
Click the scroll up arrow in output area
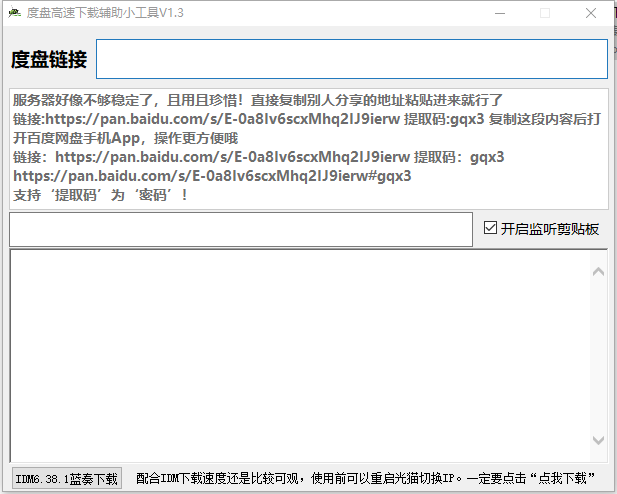[598, 272]
